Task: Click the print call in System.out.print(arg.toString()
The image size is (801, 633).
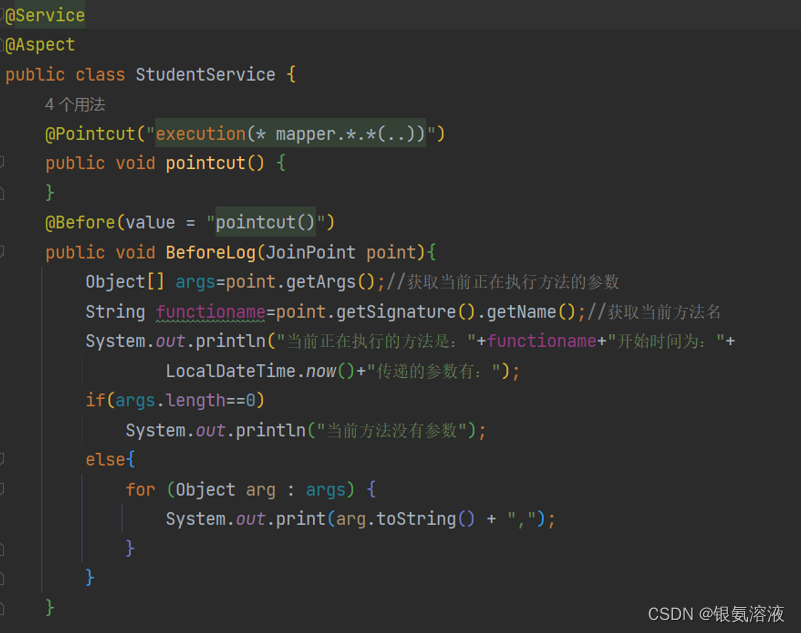Action: pyautogui.click(x=300, y=519)
